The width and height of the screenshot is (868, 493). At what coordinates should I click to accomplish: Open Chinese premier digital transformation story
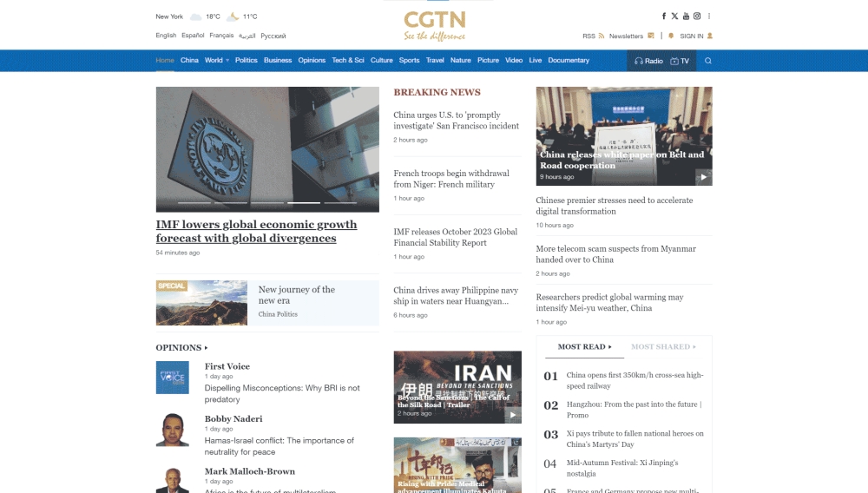(x=614, y=206)
